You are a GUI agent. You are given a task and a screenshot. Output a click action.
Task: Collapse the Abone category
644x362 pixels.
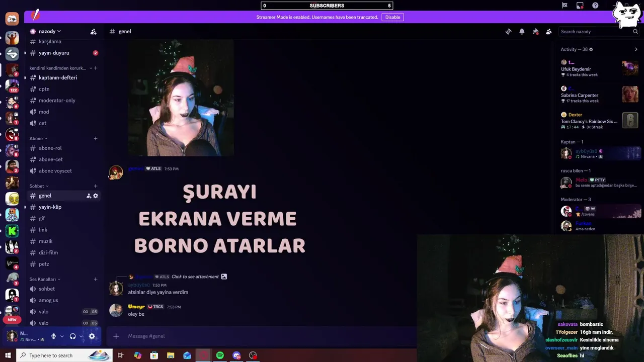[x=38, y=138]
